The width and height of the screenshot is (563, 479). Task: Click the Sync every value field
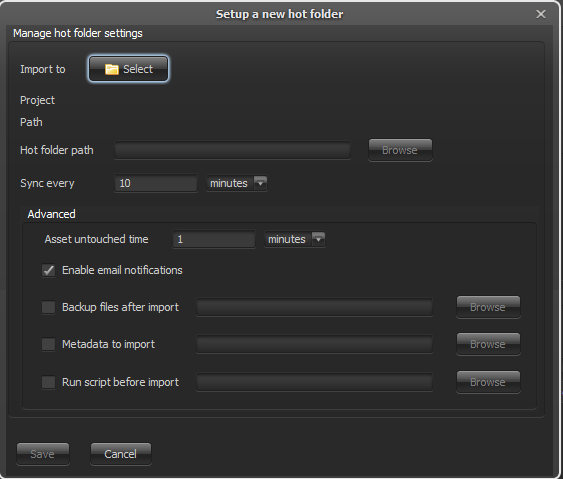(x=156, y=183)
